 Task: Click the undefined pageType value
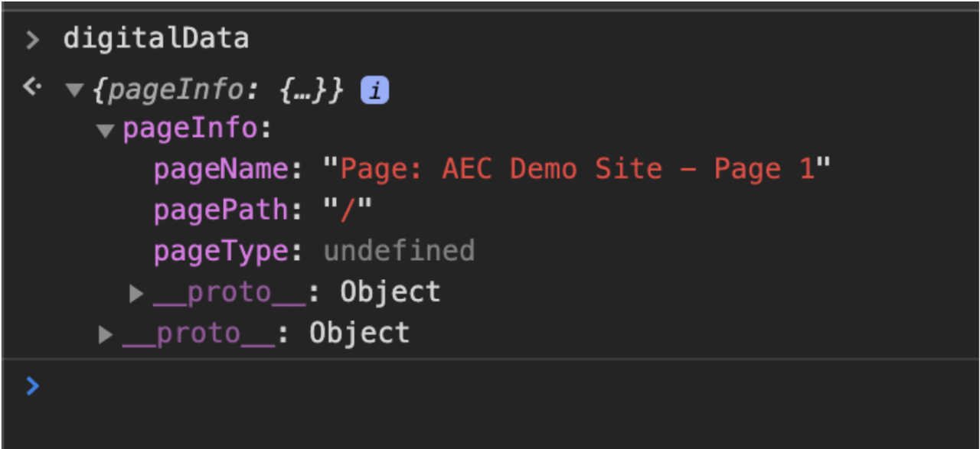tap(399, 250)
